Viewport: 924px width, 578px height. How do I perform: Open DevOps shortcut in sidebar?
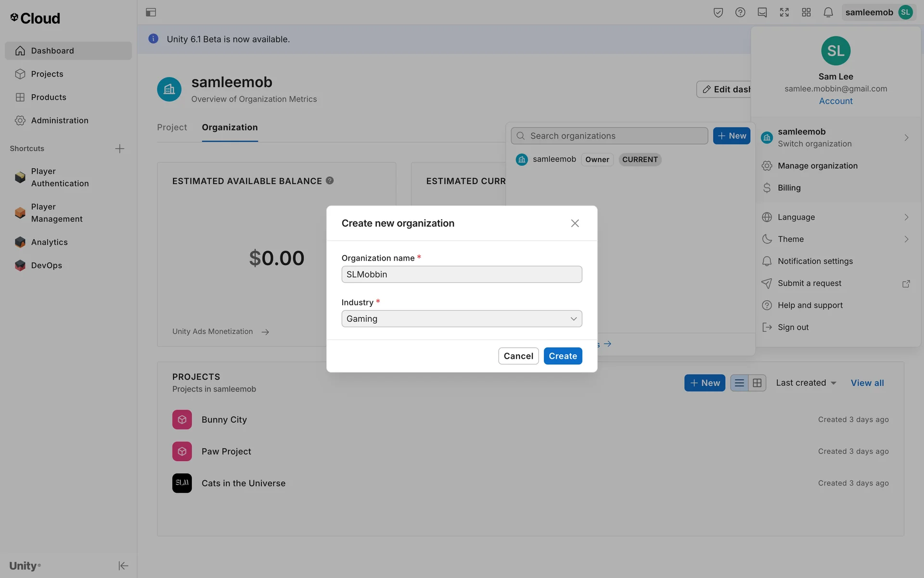point(46,265)
